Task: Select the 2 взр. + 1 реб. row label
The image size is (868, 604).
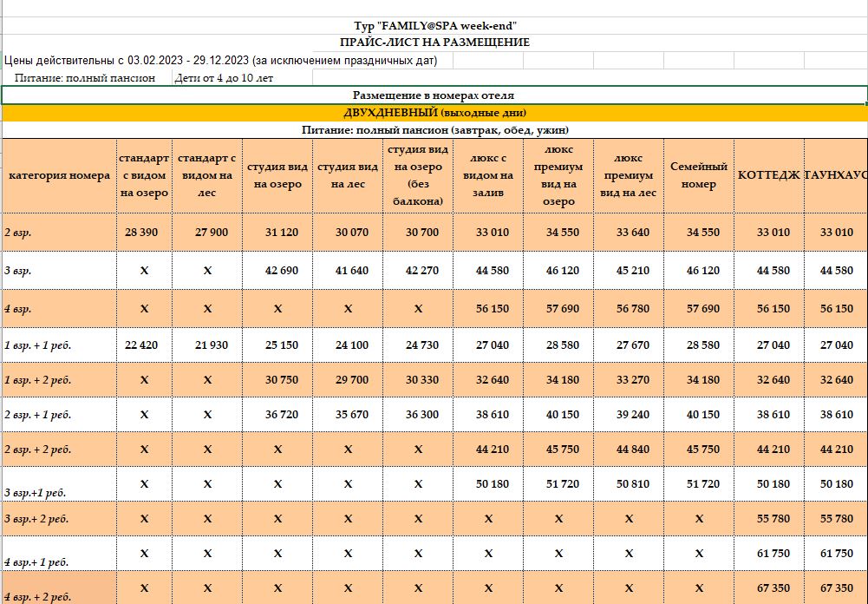Action: (x=59, y=415)
